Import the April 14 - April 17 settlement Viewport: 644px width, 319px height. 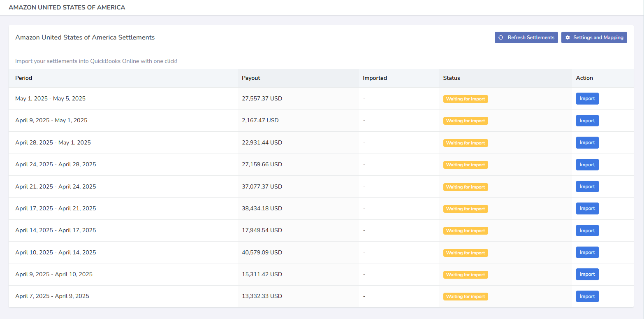(587, 231)
